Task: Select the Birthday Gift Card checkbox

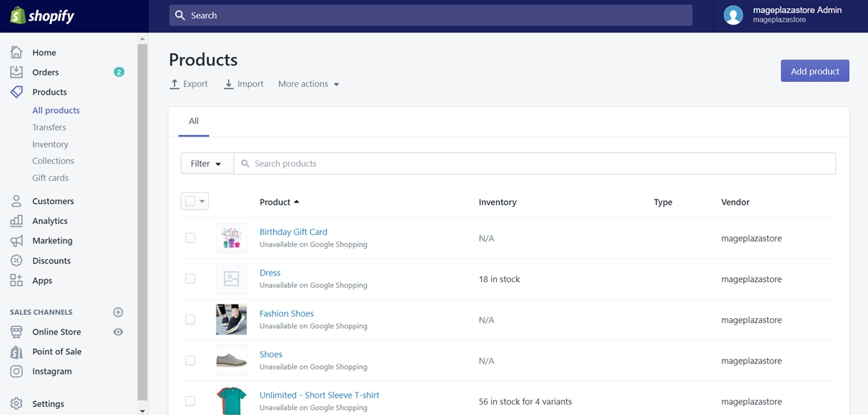Action: 190,238
